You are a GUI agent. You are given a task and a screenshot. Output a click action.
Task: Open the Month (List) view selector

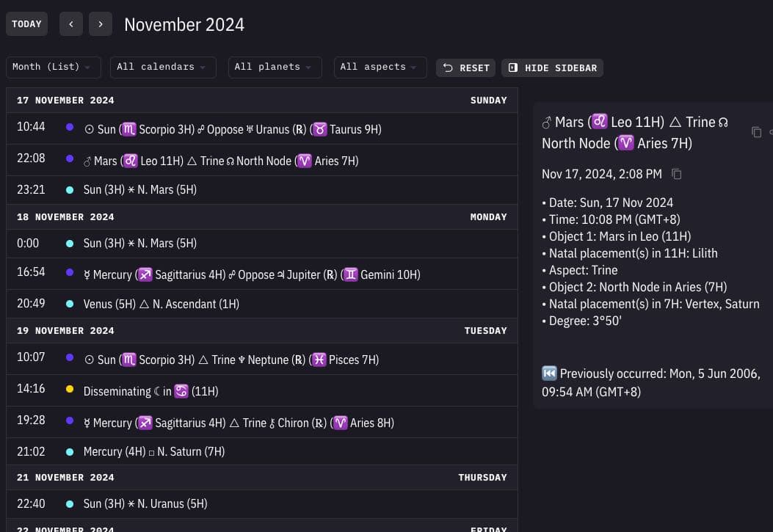pyautogui.click(x=53, y=67)
